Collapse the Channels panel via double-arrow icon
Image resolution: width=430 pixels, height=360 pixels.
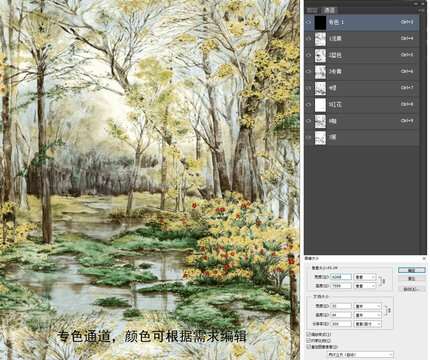tap(416, 3)
